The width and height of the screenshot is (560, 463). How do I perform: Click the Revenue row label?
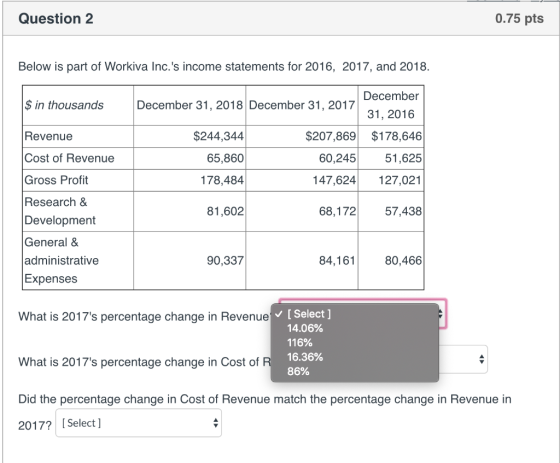click(78, 136)
